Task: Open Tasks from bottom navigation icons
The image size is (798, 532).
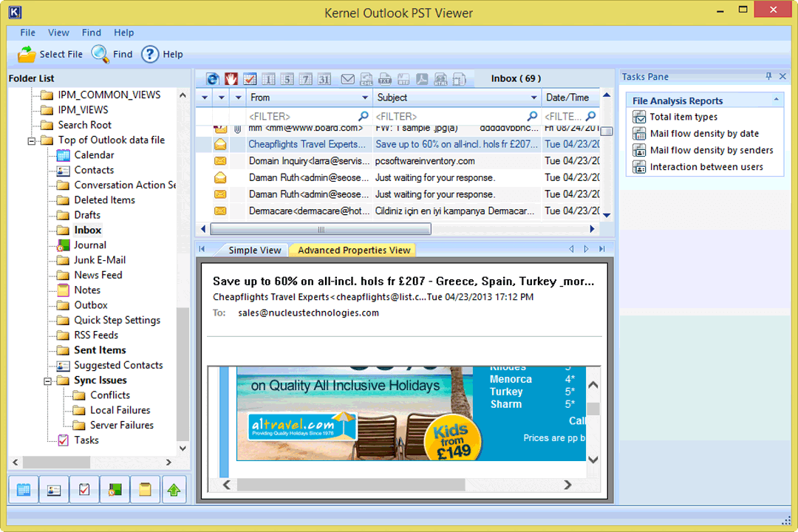Action: [84, 490]
